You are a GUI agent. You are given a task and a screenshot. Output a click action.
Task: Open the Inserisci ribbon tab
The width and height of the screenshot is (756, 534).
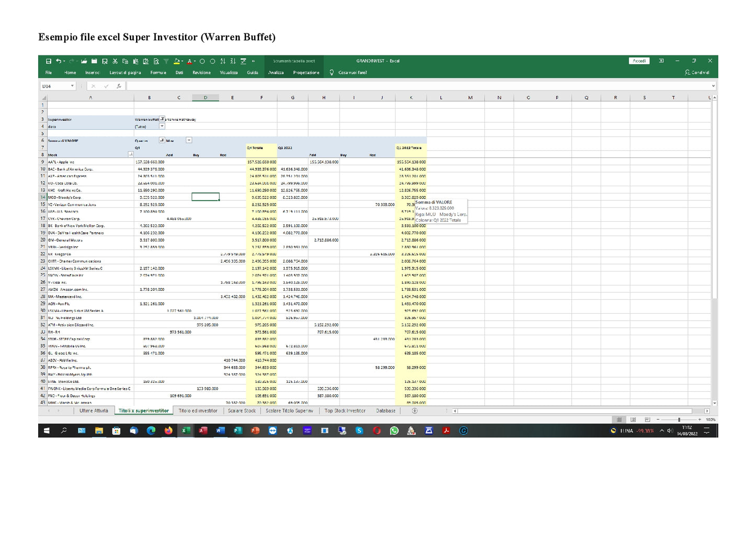[92, 73]
